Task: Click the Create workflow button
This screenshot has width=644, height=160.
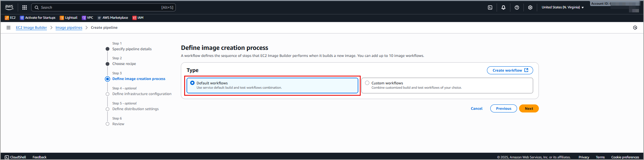Action: (x=510, y=70)
